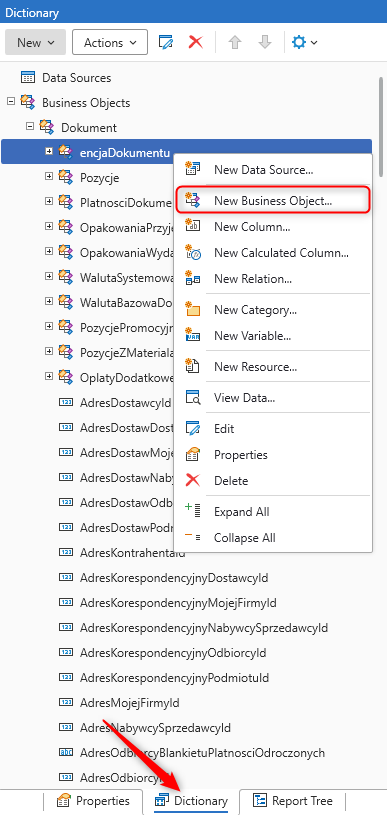
Task: Collapse the Business Objects tree node
Action: (11, 102)
